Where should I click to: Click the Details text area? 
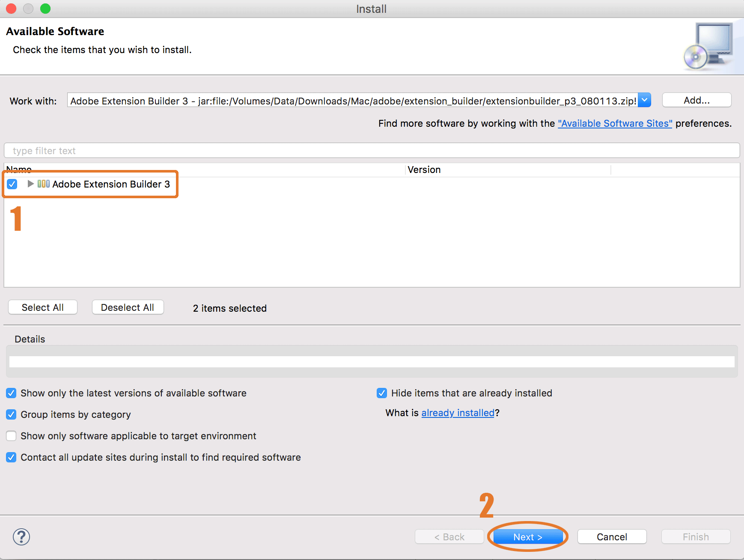372,362
